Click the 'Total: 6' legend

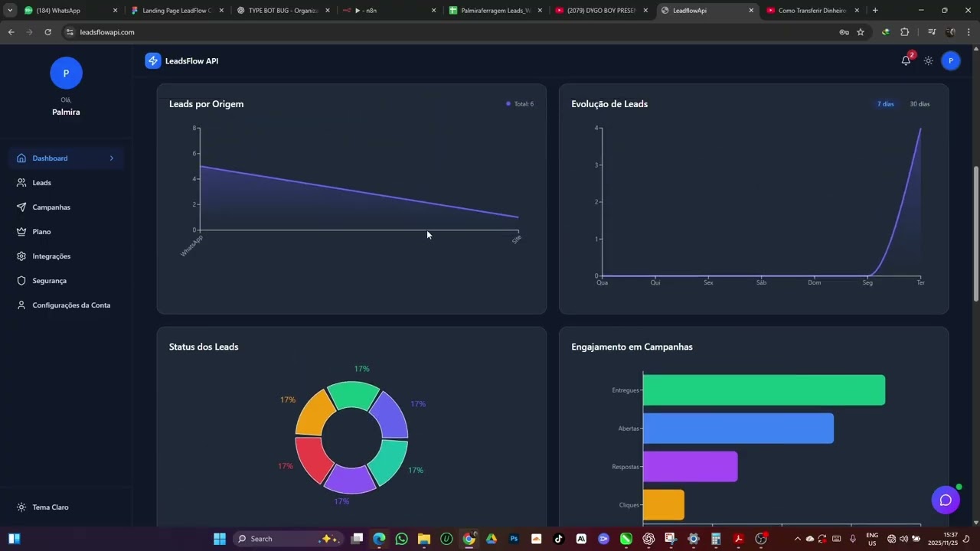click(x=520, y=104)
